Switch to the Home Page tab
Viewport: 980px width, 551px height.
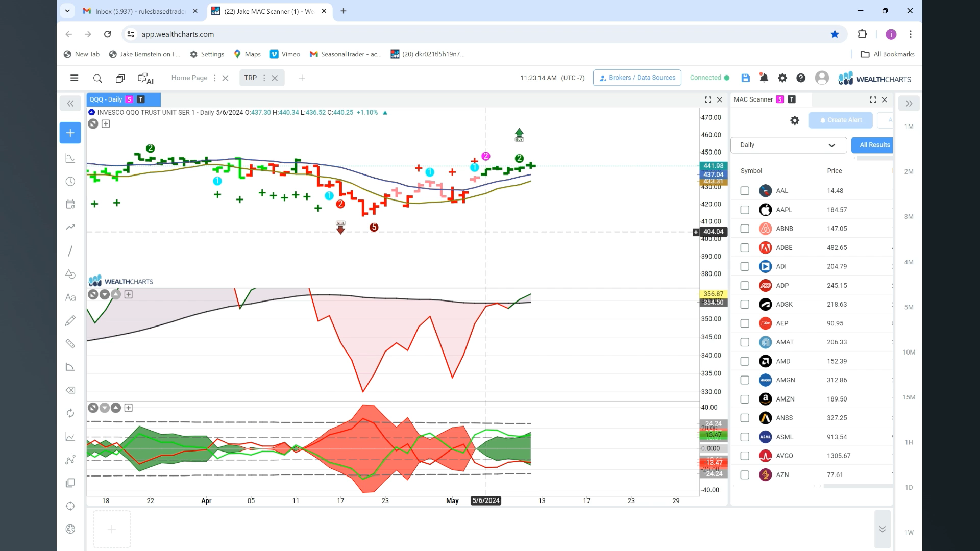click(x=189, y=78)
